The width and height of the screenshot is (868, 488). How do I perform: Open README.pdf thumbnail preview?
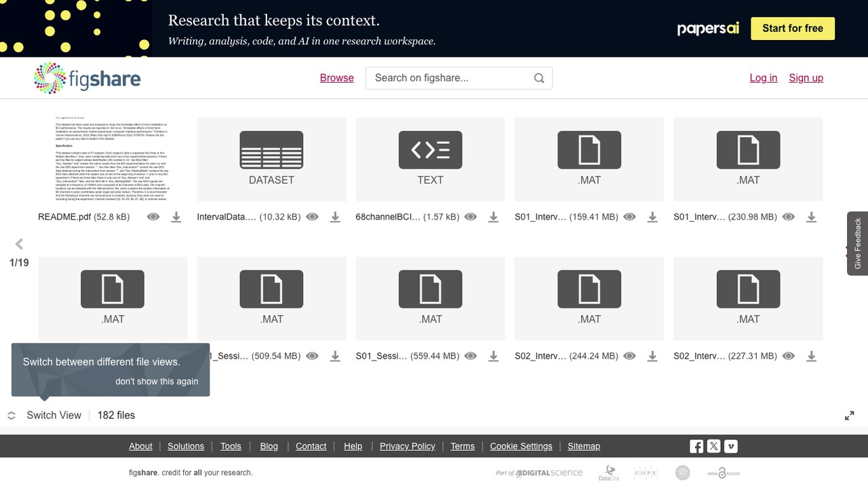[x=113, y=159]
